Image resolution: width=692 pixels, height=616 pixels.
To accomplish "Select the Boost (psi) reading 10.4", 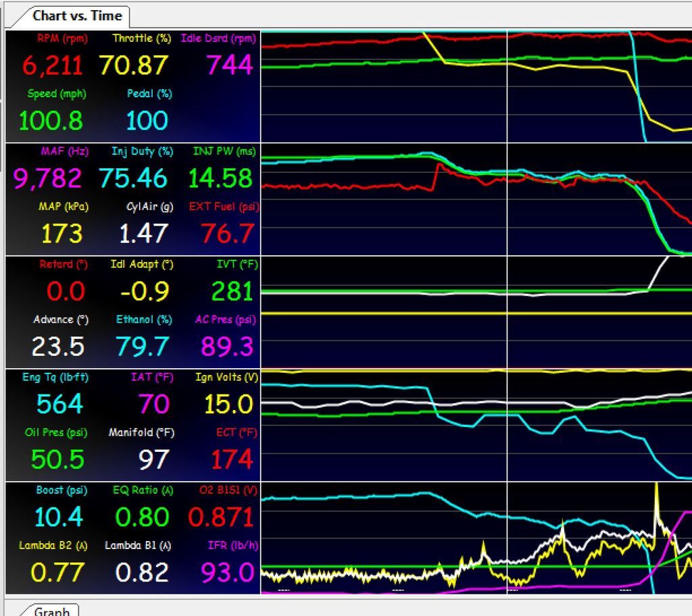I will (x=59, y=517).
